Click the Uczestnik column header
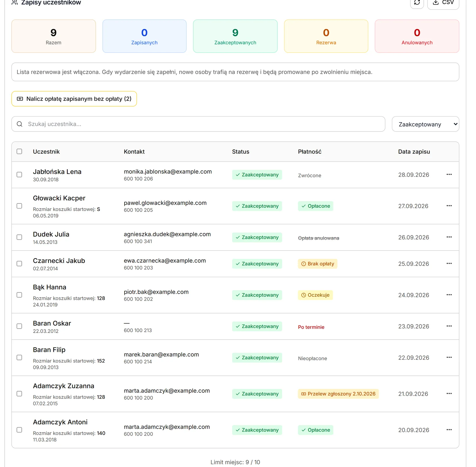476x467 pixels. [x=46, y=152]
